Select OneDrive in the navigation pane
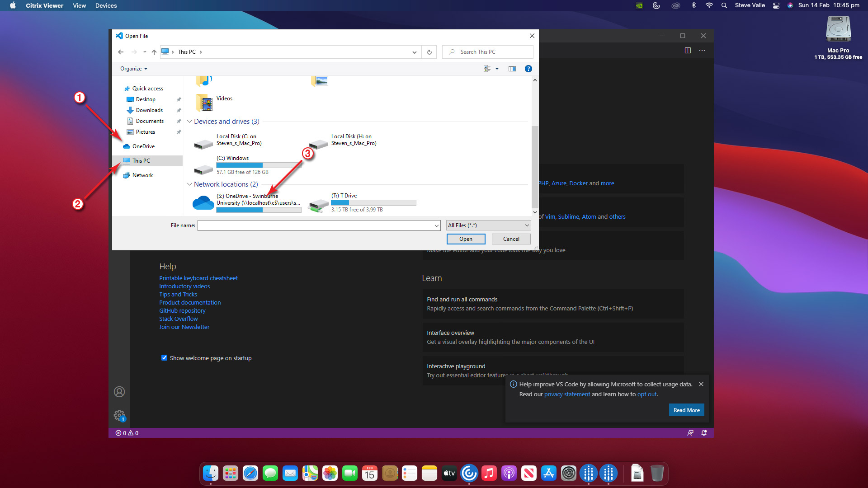This screenshot has height=488, width=868. (143, 146)
